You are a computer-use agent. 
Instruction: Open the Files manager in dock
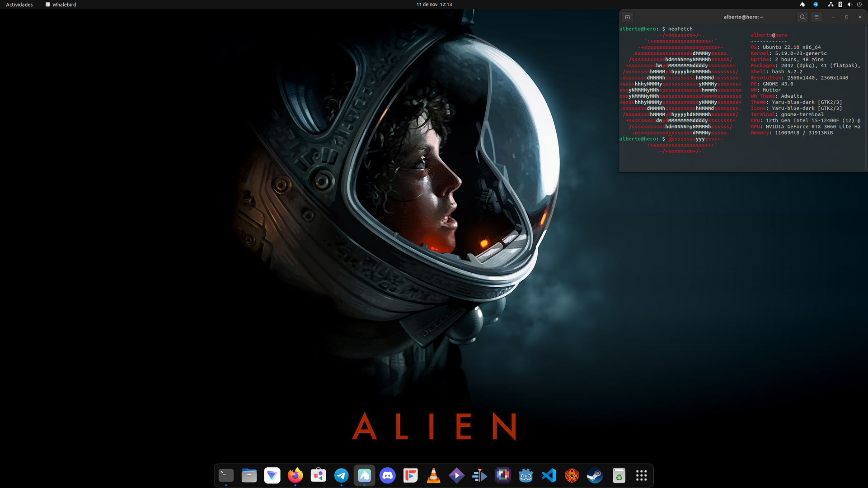[x=249, y=475]
